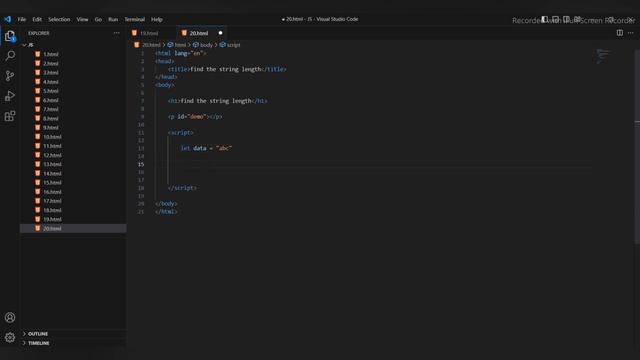
Task: Open 15.html in the Explorer
Action: (73, 182)
